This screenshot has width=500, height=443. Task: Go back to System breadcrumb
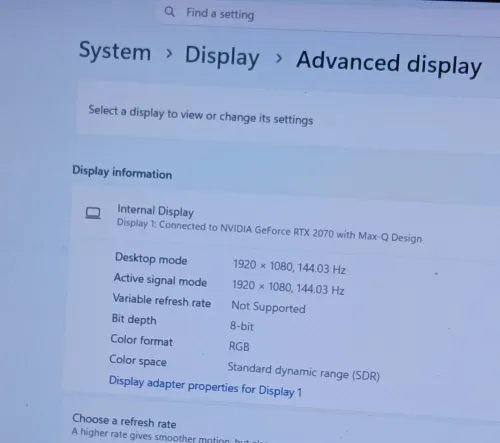click(115, 51)
